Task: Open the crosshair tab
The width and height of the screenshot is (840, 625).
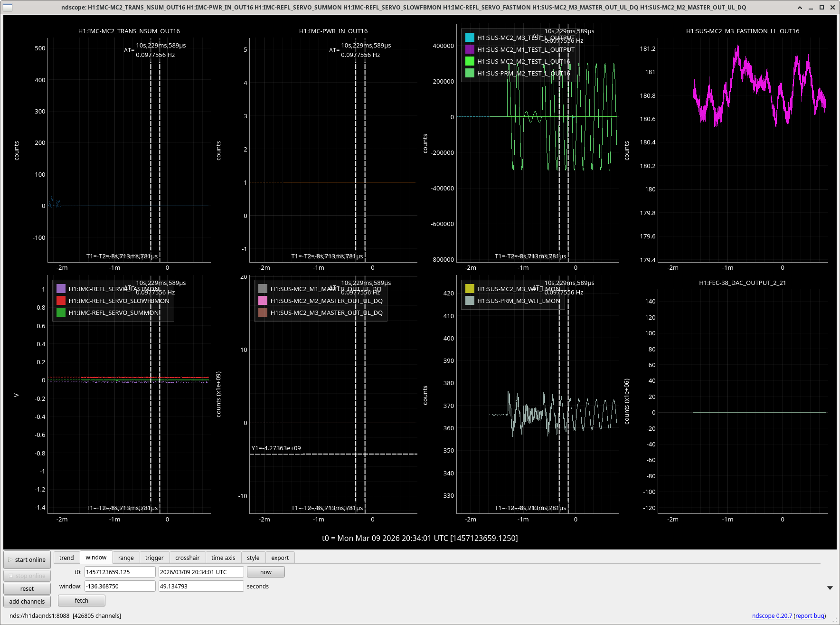Action: (187, 558)
